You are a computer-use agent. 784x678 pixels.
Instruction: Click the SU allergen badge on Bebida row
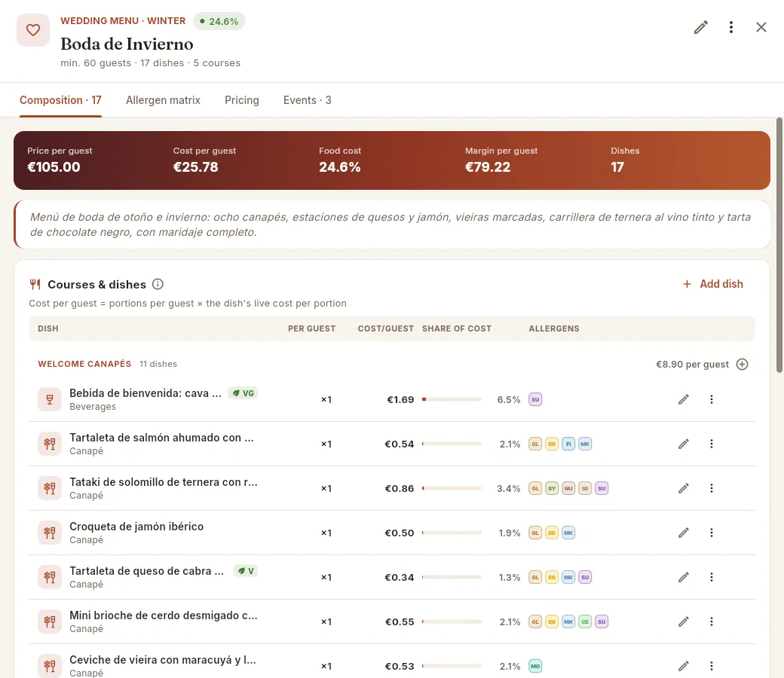(535, 399)
